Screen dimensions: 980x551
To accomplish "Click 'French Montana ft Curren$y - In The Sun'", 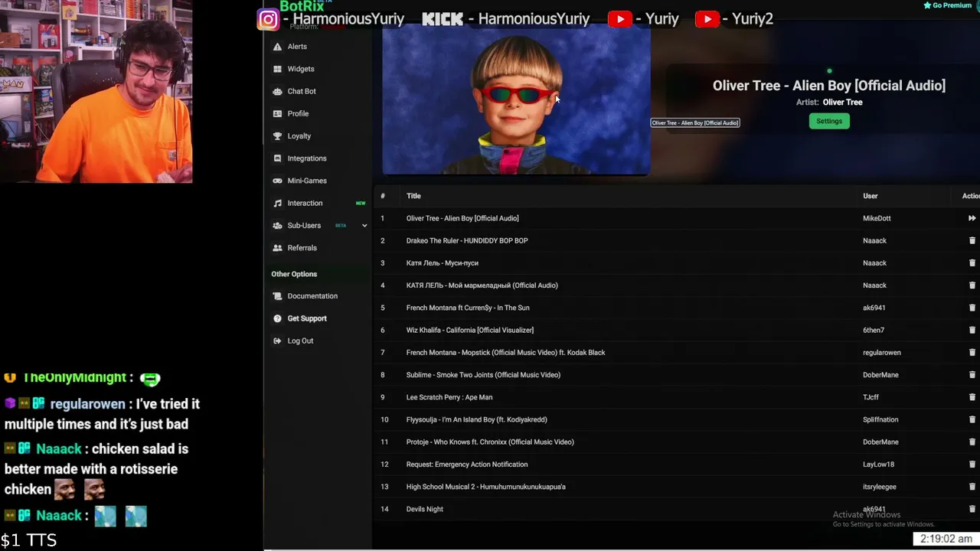I will point(468,308).
